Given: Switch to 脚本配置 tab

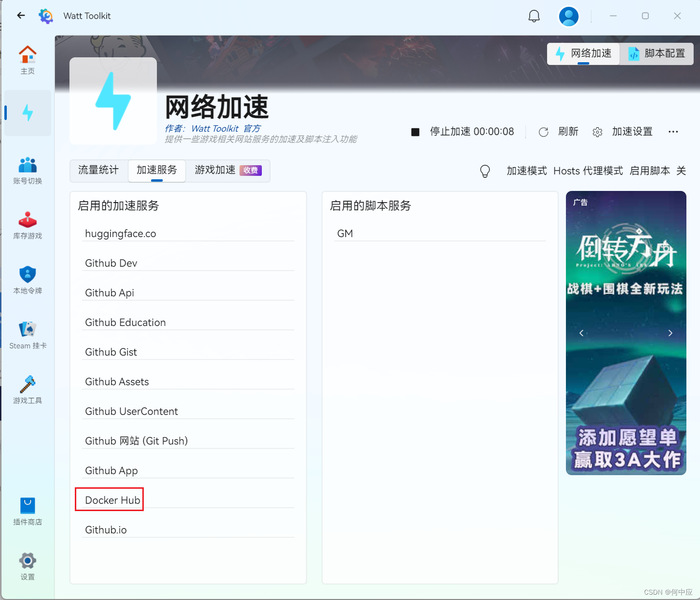Looking at the screenshot, I should (657, 53).
